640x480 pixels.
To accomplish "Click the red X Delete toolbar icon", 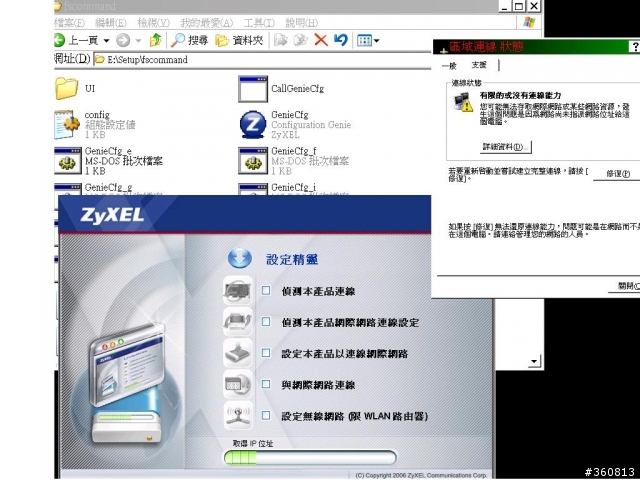I will (321, 40).
